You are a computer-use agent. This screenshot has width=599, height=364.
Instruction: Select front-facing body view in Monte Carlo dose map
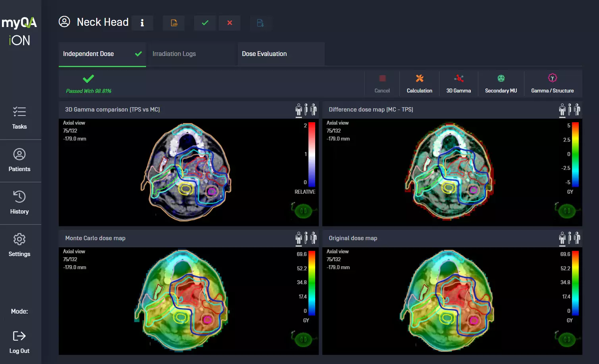pyautogui.click(x=299, y=238)
